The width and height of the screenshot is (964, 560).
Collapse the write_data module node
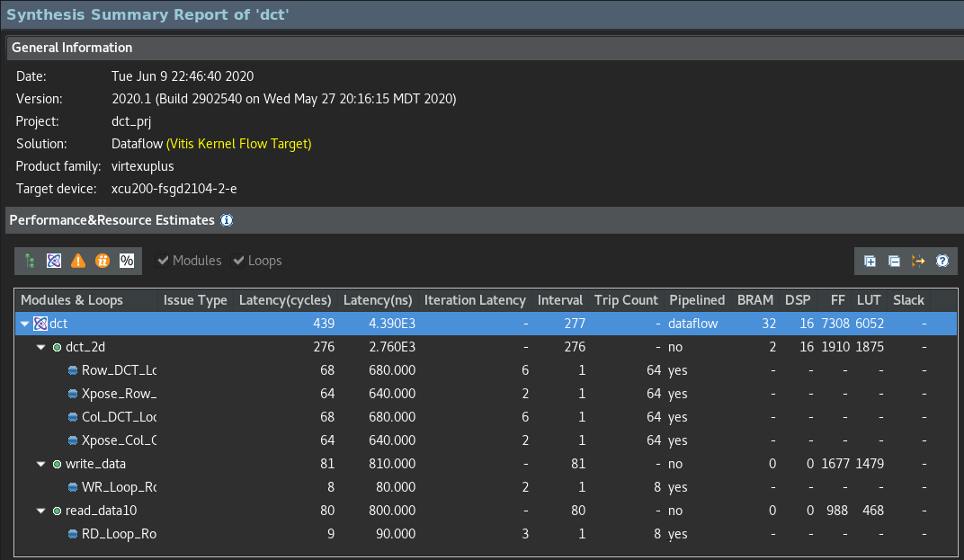pyautogui.click(x=40, y=464)
